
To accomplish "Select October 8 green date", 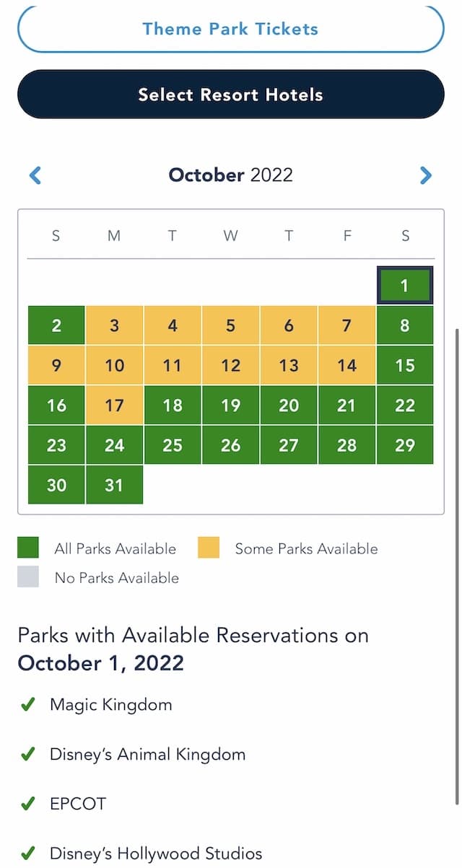I will pyautogui.click(x=405, y=325).
